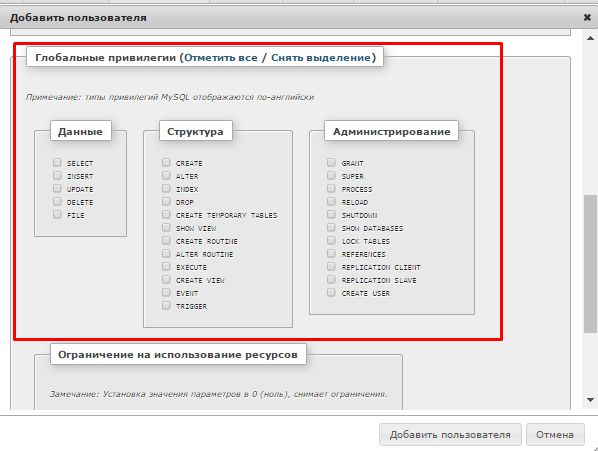The width and height of the screenshot is (598, 451).
Task: Click the Отмена button
Action: 555,435
